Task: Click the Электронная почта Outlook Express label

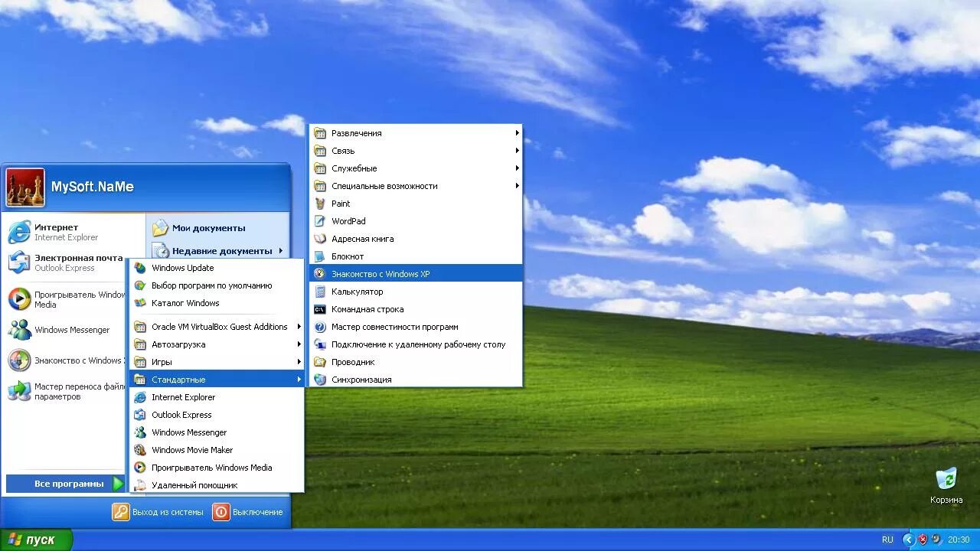Action: coord(78,262)
